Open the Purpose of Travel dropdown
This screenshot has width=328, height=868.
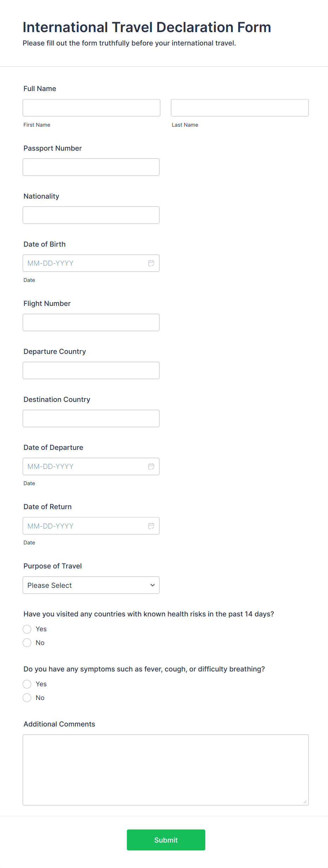(91, 585)
